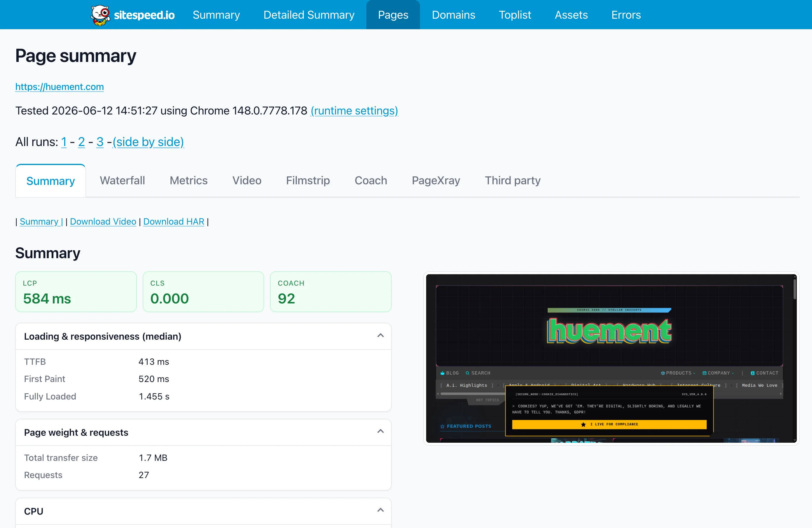Click the Download Video link
The image size is (812, 528).
(103, 221)
